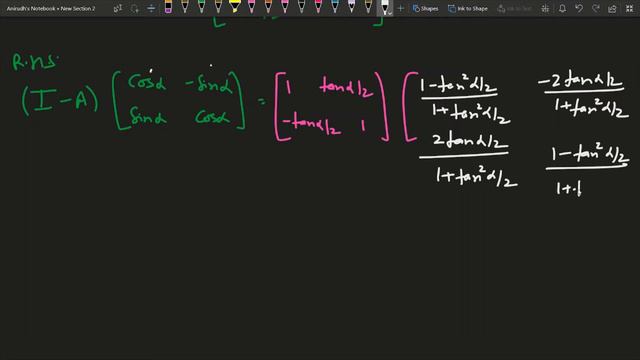The height and width of the screenshot is (360, 640).
Task: Toggle Ink to Shape
Action: (x=468, y=8)
